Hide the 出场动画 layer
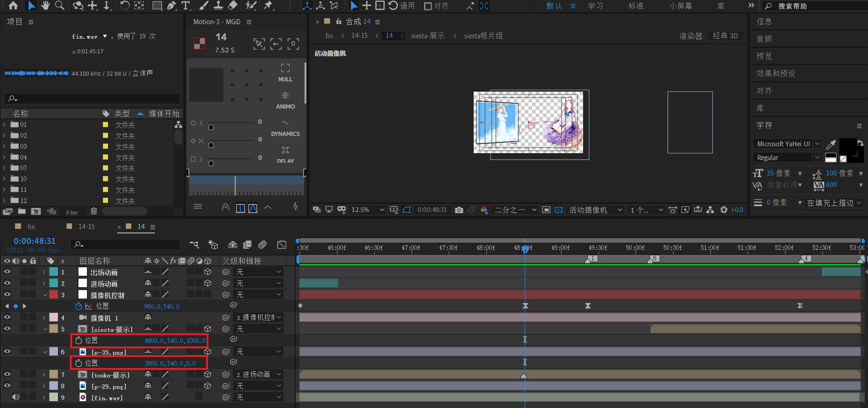Screen dimensions: 868x408 click(7, 271)
